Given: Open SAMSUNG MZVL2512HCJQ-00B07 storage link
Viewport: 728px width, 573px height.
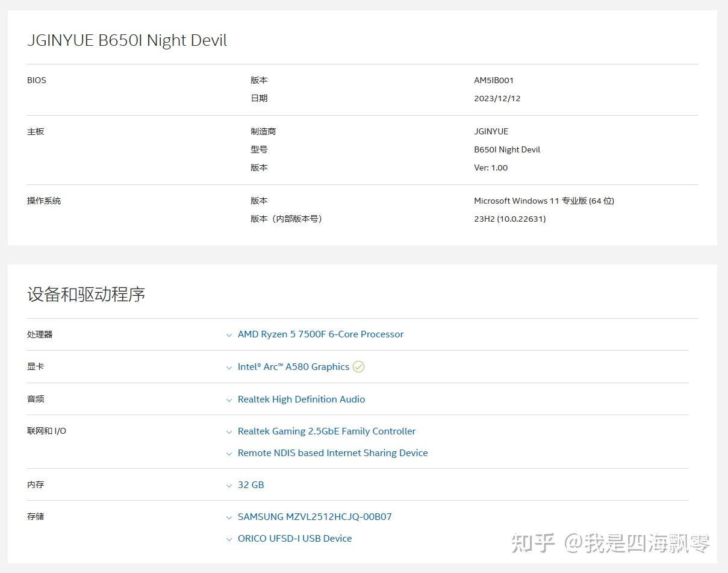Looking at the screenshot, I should (314, 517).
